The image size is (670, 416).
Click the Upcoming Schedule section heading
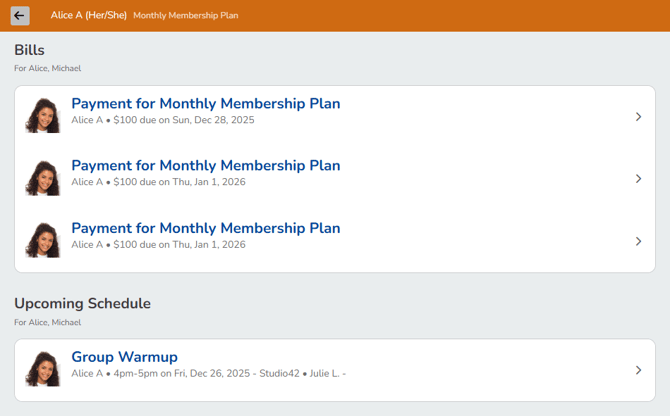pos(82,303)
